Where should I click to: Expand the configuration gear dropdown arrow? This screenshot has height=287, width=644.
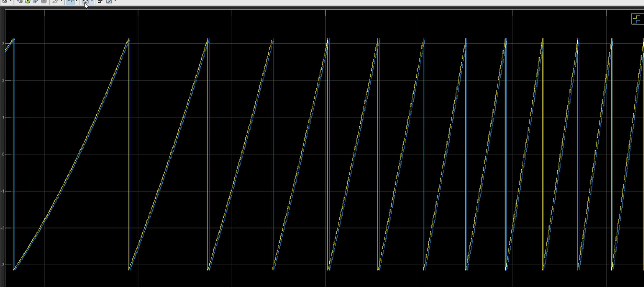pyautogui.click(x=10, y=1)
